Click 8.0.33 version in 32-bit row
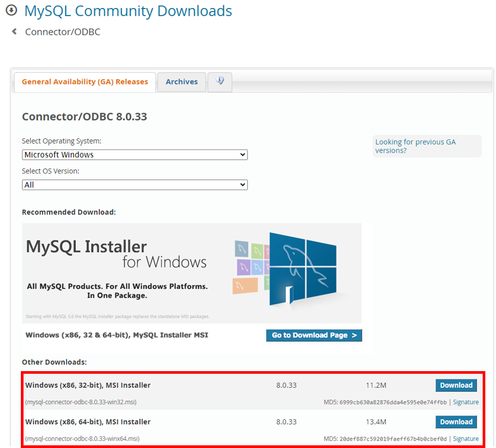496x448 pixels. pyautogui.click(x=286, y=386)
